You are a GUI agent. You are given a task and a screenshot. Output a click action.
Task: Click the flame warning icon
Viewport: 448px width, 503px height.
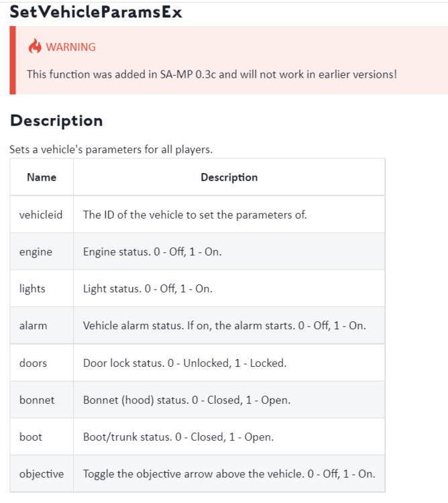(35, 46)
